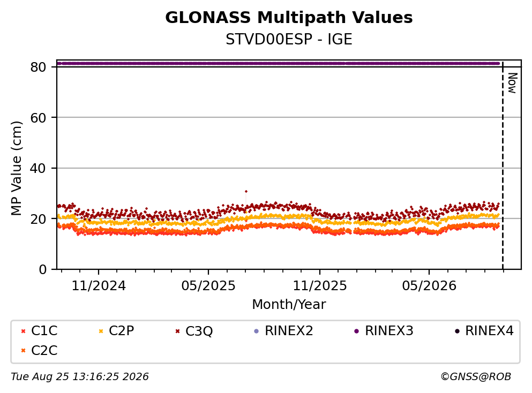The width and height of the screenshot is (532, 393).
Task: Select the C1C legend label
Action: pos(44,331)
